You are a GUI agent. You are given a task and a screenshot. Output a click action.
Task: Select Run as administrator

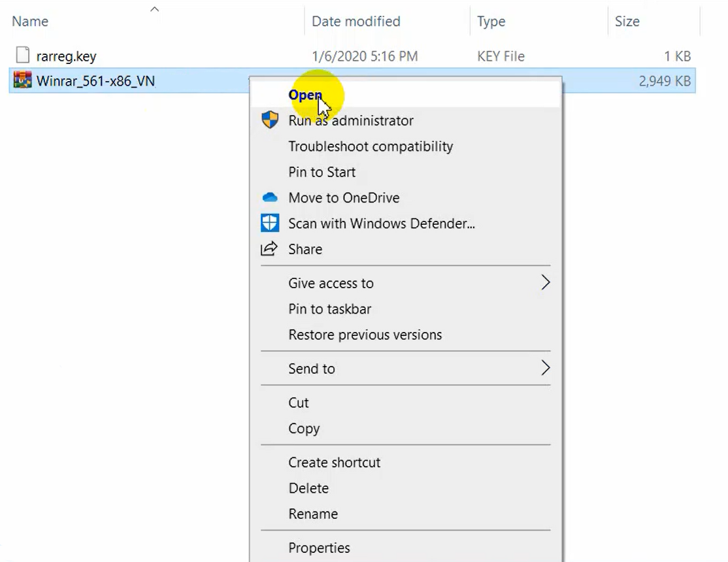(x=351, y=120)
